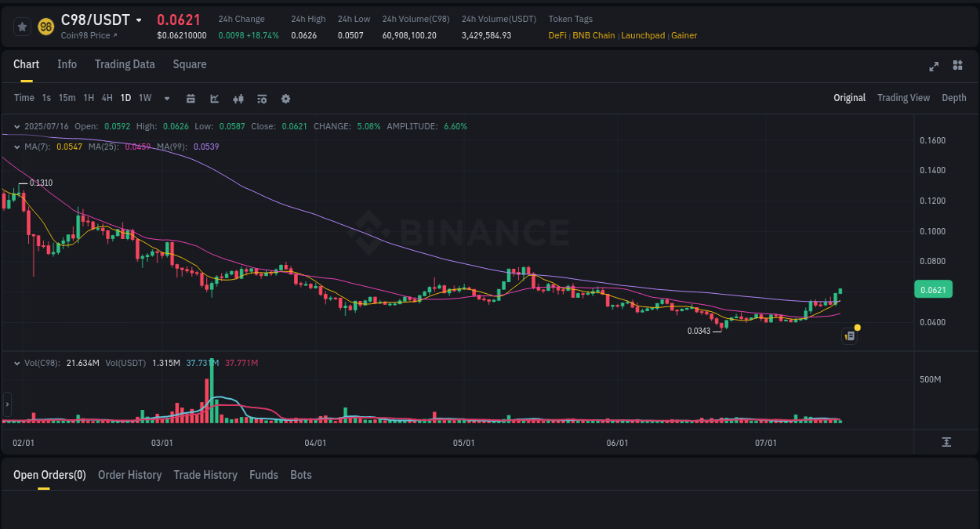Select the chart style icon
Viewport: 980px width, 529px height.
click(214, 98)
